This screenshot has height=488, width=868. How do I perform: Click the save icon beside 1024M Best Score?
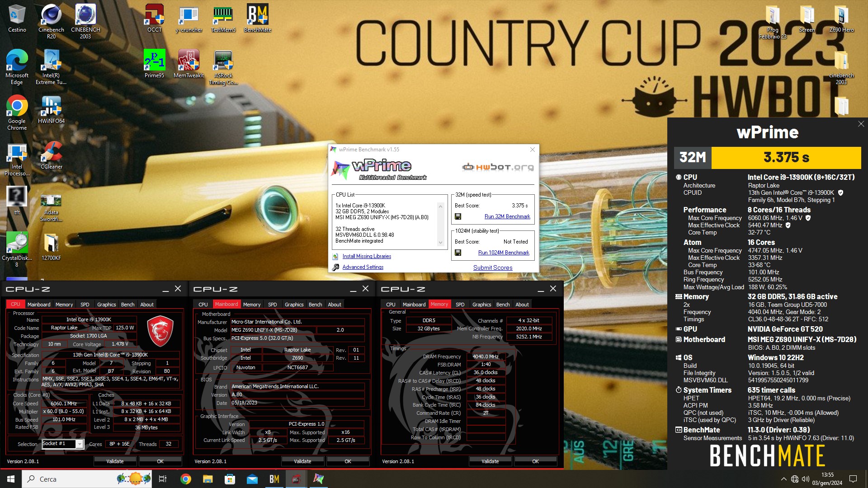(x=458, y=253)
